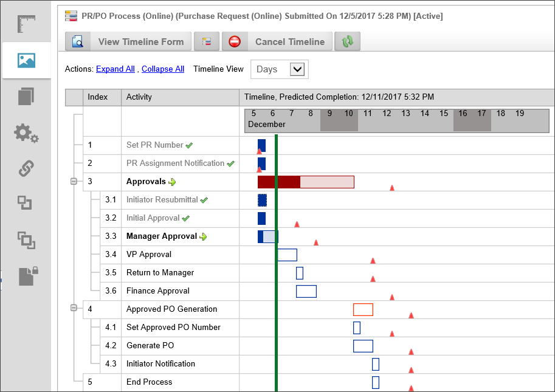
Task: Select the PR Assignment Notification activity
Action: click(x=175, y=163)
